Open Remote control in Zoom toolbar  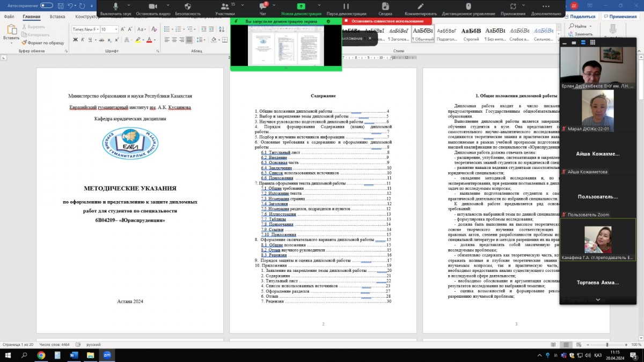point(469,7)
